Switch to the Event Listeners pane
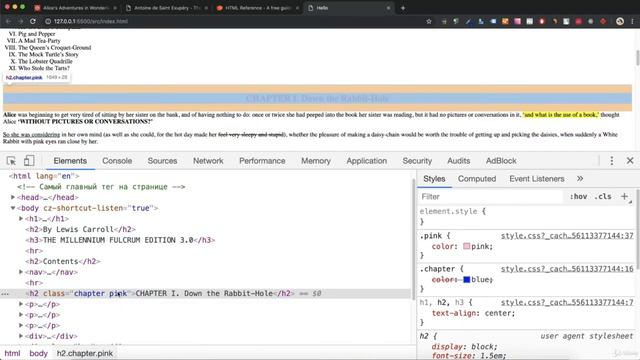The image size is (640, 360). (537, 179)
